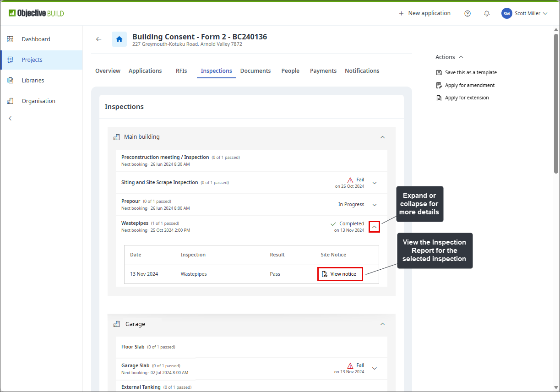560x392 pixels.
Task: Collapse the Actions panel
Action: [461, 57]
